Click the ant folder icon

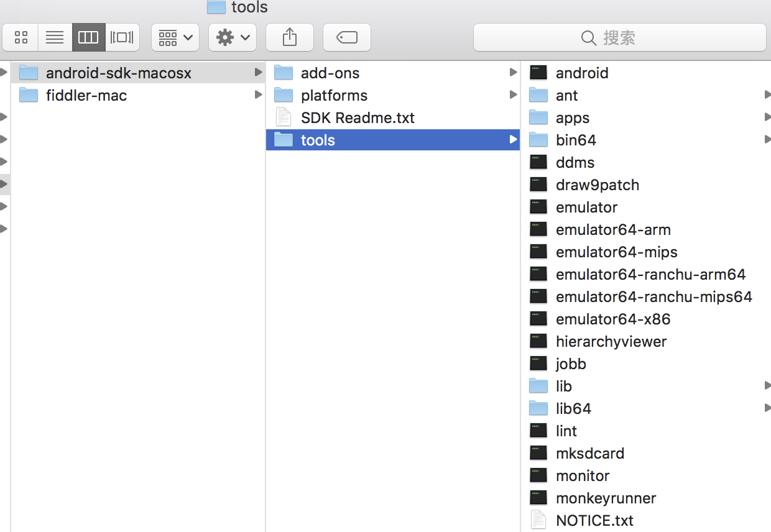538,95
